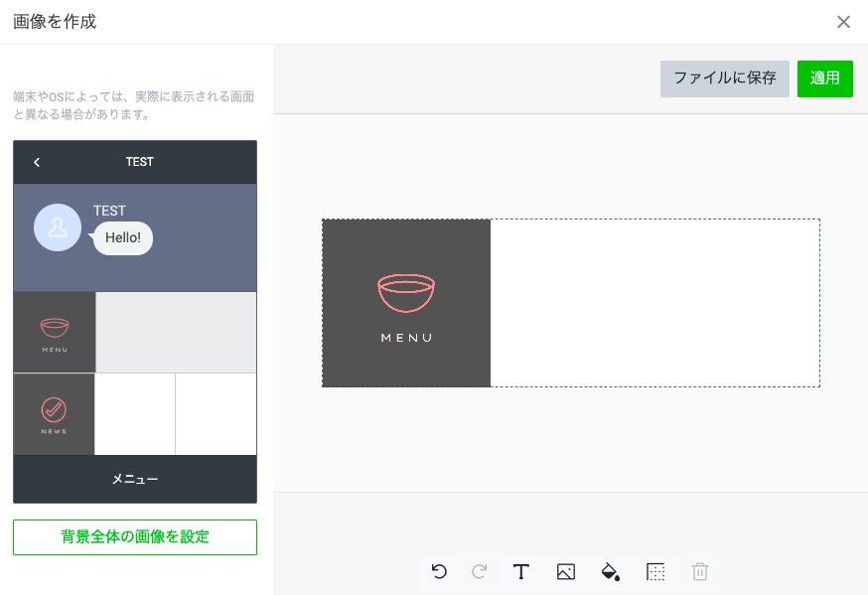This screenshot has height=595, width=868.
Task: Select the dark MENU cell on the canvas
Action: click(x=405, y=303)
